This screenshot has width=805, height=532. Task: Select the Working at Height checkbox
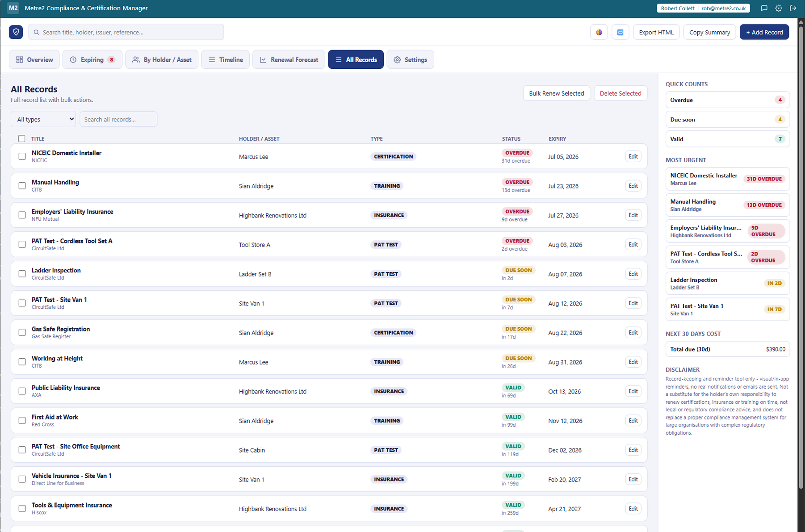click(x=22, y=362)
